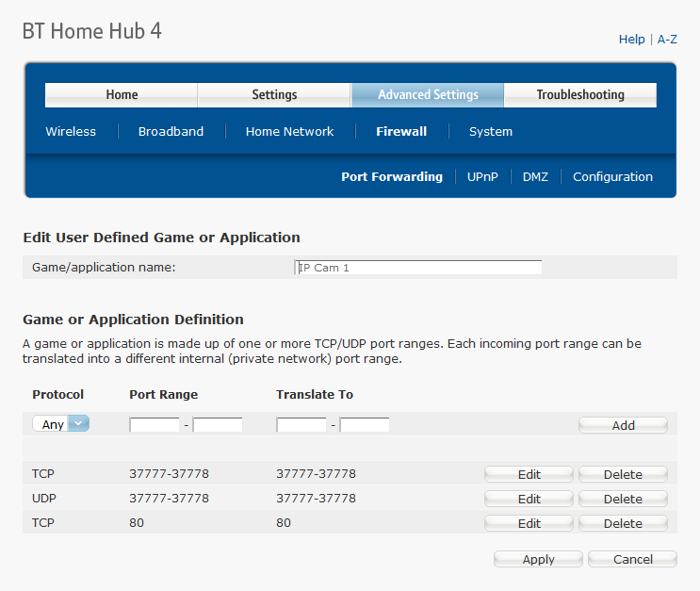The image size is (700, 591).
Task: Switch to the Settings tab
Action: [x=274, y=94]
